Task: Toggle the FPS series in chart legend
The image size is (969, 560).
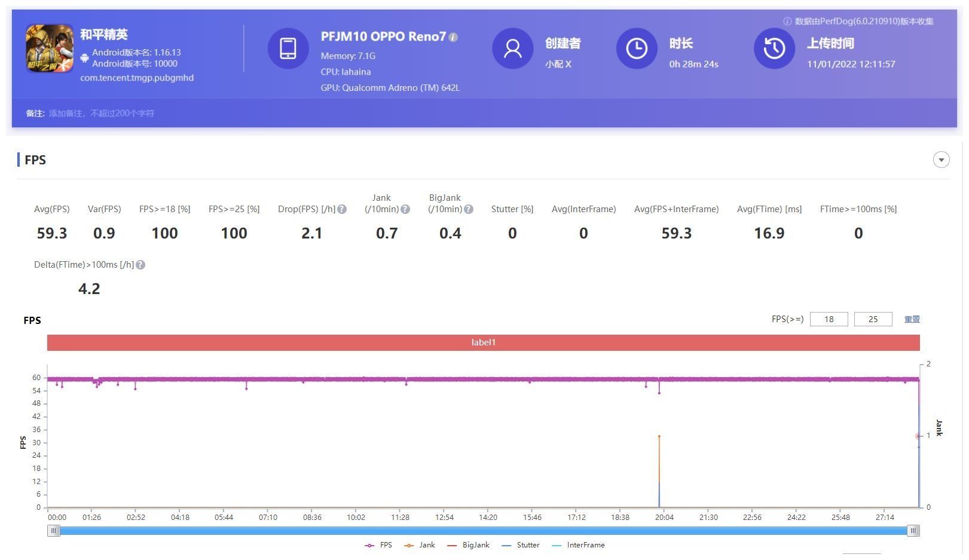Action: coord(378,545)
